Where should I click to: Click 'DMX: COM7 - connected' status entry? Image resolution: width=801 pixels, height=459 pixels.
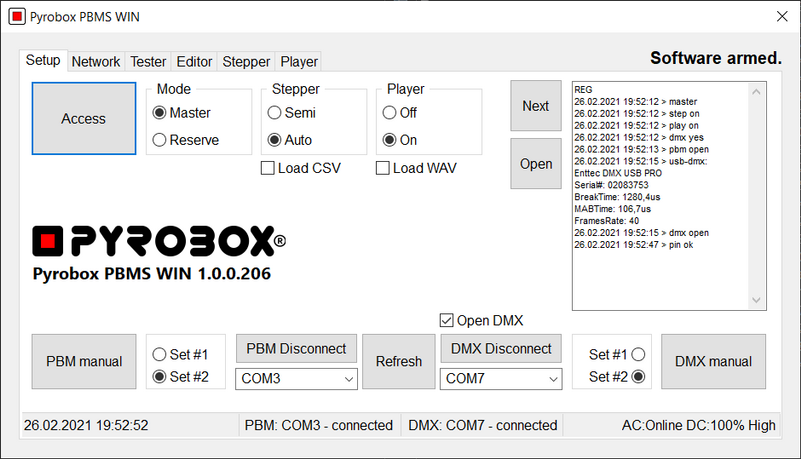coord(483,425)
